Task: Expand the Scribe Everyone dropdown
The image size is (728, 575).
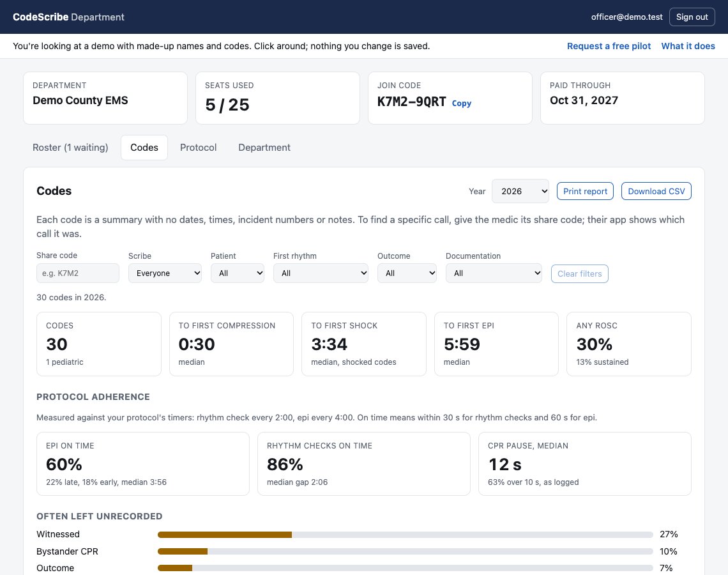Action: (165, 273)
